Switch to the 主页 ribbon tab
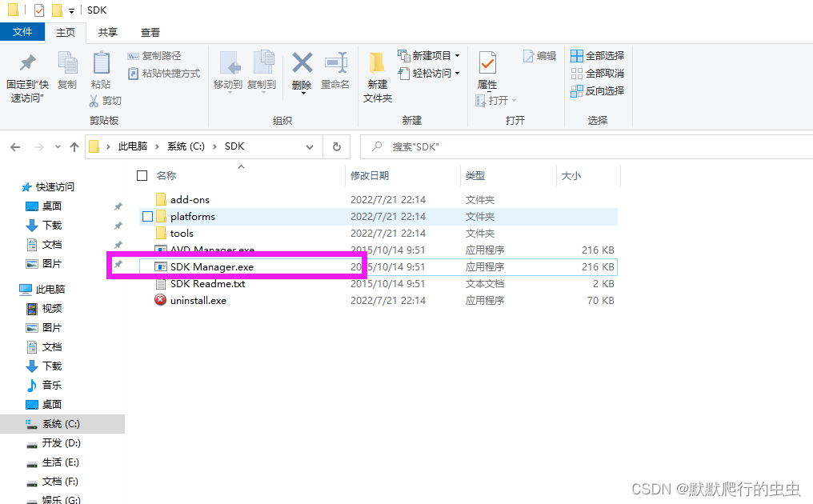Viewport: 813px width, 504px height. tap(66, 32)
